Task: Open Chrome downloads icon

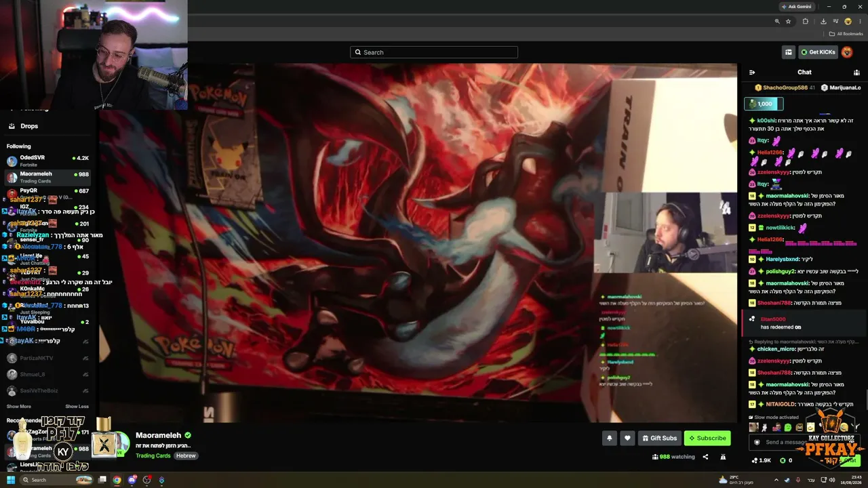Action: pos(823,21)
